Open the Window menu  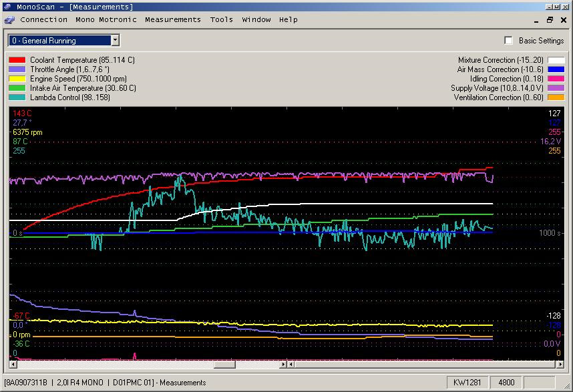click(x=256, y=20)
